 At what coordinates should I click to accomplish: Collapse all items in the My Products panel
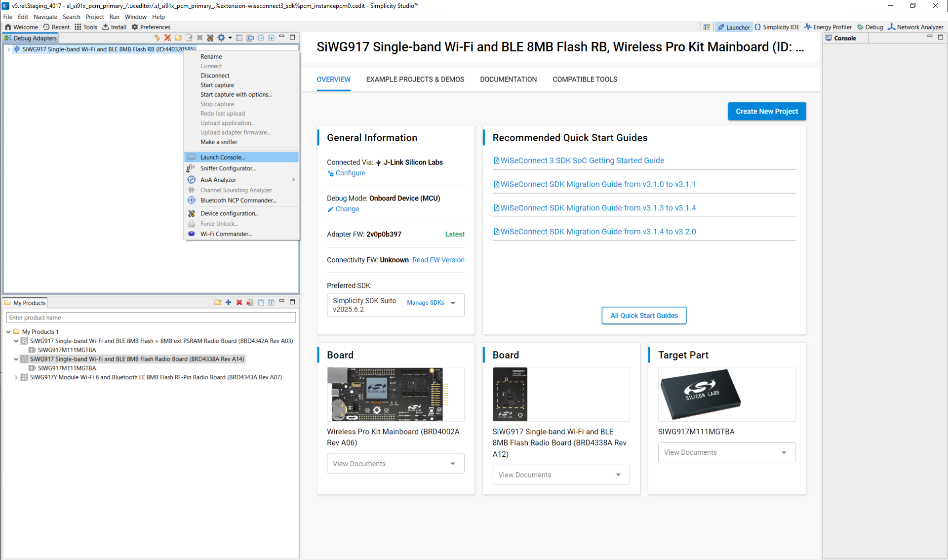[261, 303]
